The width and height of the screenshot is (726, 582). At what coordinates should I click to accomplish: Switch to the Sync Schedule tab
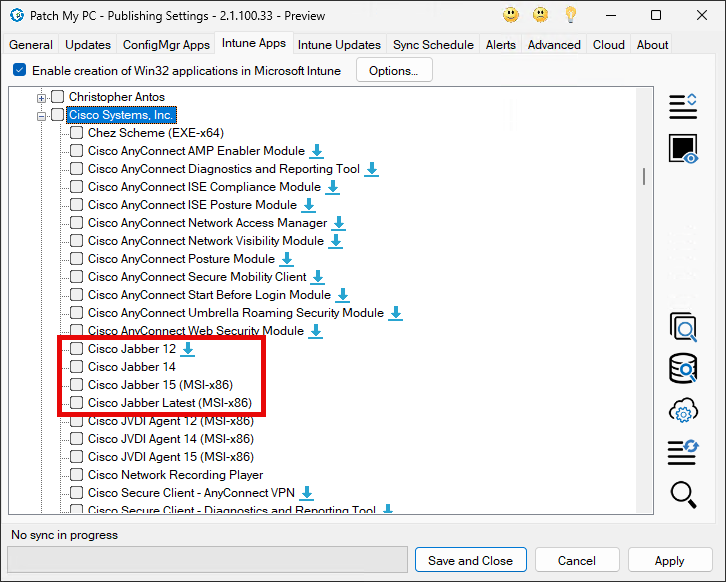pyautogui.click(x=434, y=45)
